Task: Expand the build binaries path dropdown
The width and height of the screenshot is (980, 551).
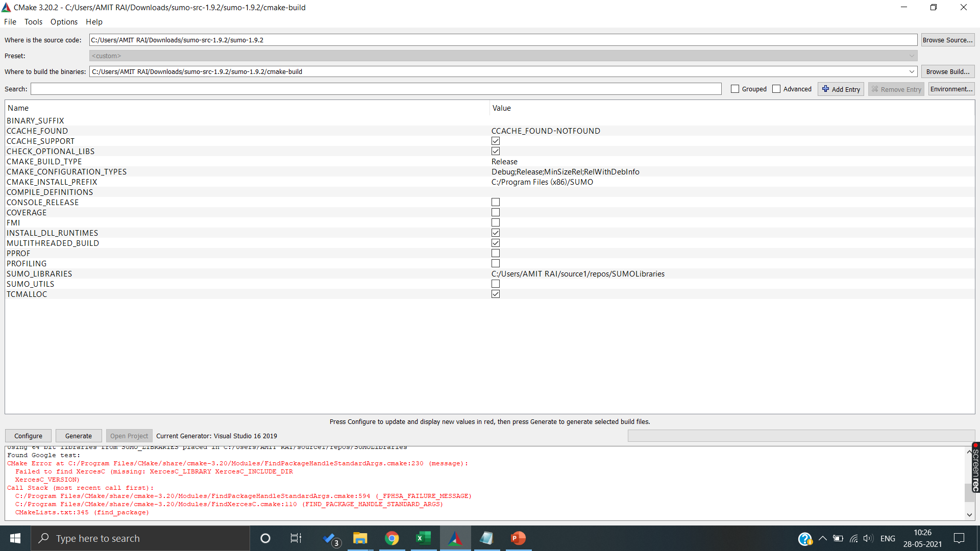Action: tap(912, 71)
